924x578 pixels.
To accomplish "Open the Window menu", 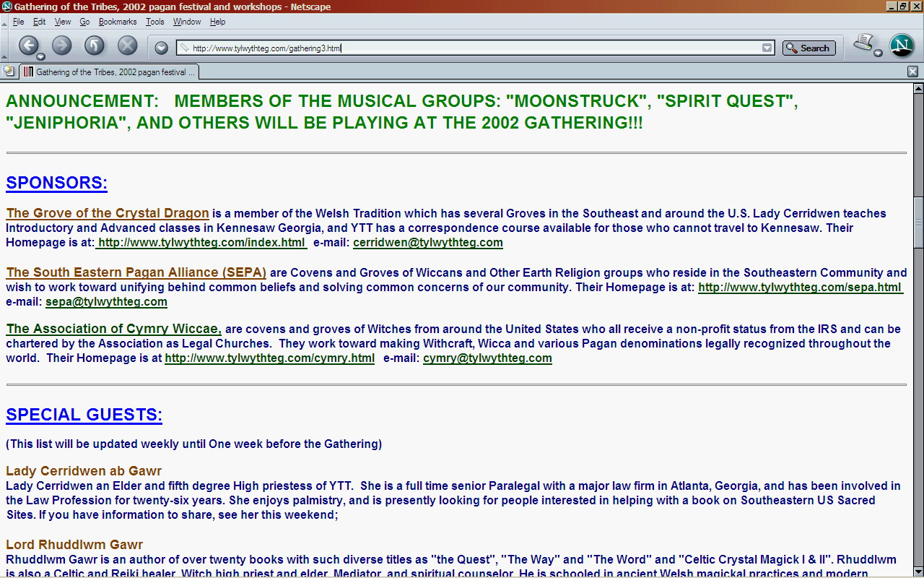I will point(187,22).
